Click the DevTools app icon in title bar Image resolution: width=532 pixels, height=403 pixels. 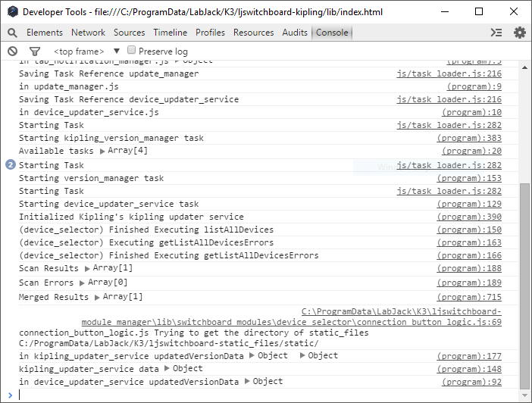12,12
